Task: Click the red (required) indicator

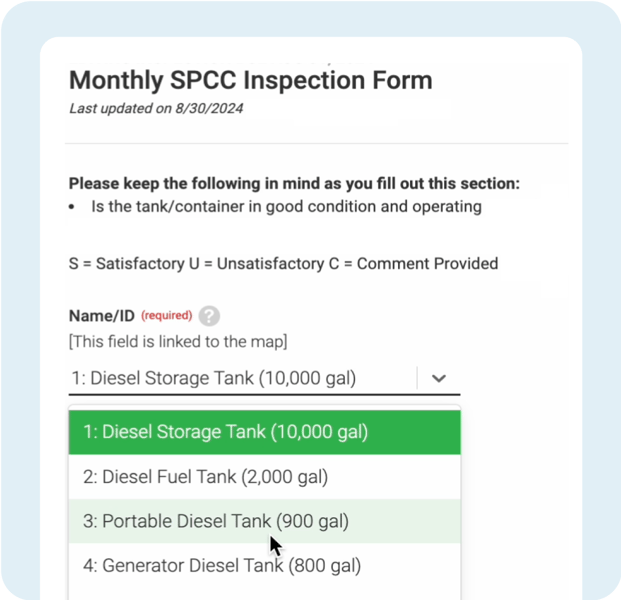Action: [x=166, y=316]
